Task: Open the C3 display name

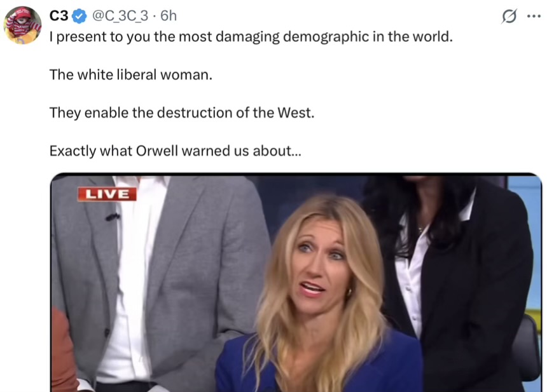Action: point(59,16)
